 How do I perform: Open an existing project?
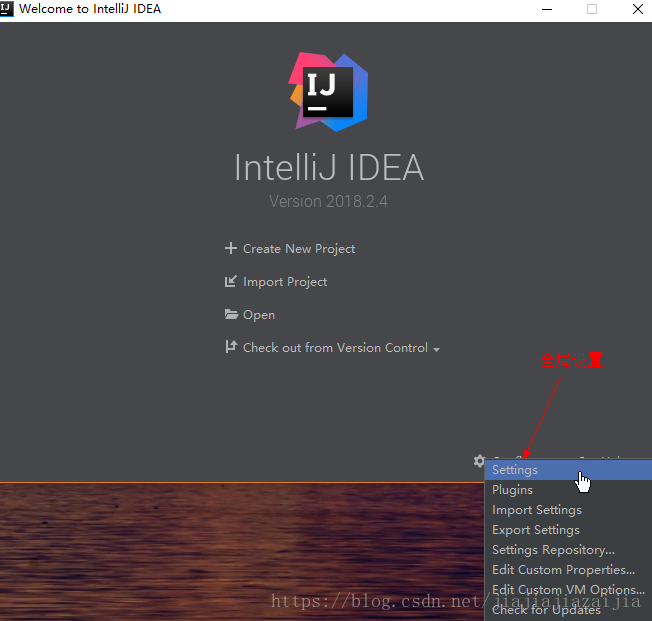coord(259,315)
